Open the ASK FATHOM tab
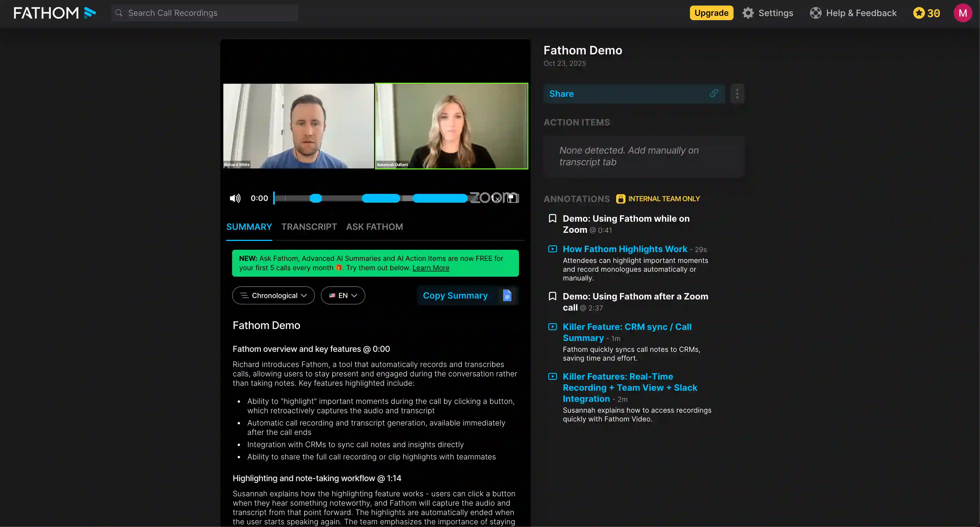 click(x=374, y=227)
